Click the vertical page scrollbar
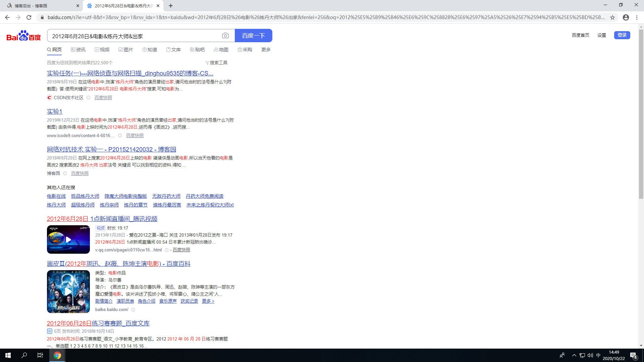The image size is (644, 362). click(x=641, y=114)
